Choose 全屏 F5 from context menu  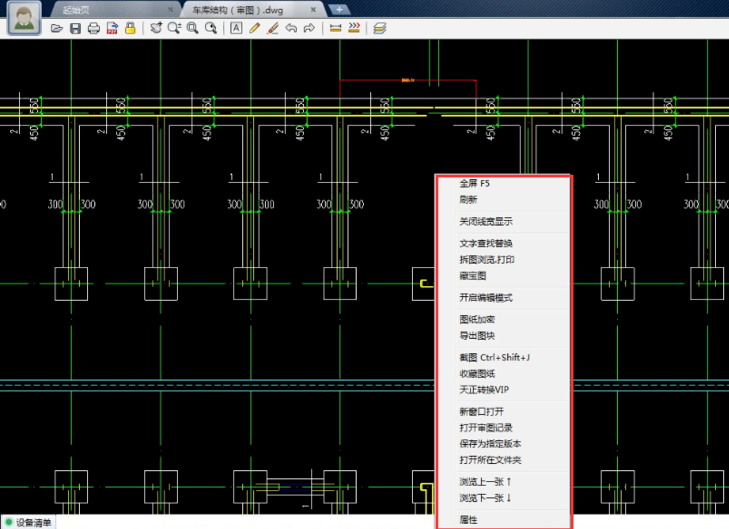[475, 184]
